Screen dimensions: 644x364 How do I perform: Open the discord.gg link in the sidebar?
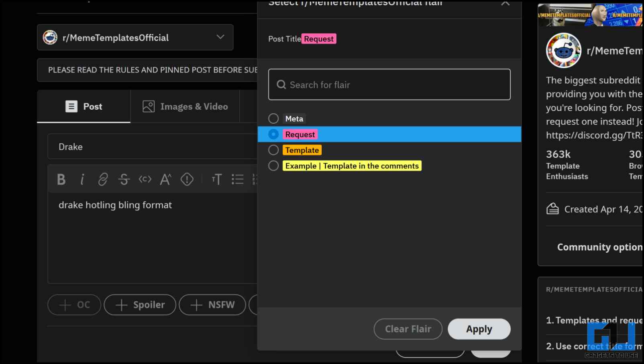point(594,135)
